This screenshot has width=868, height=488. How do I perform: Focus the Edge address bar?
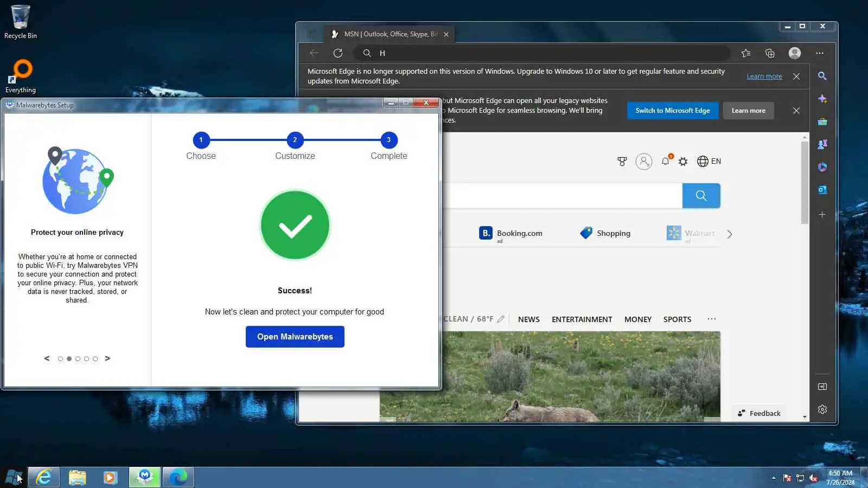coord(542,53)
